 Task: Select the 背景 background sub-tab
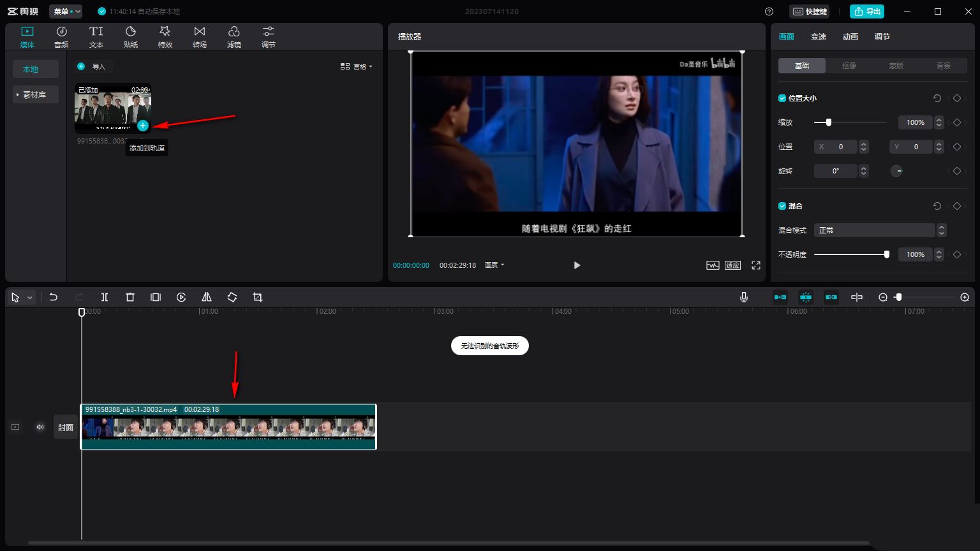pyautogui.click(x=944, y=66)
